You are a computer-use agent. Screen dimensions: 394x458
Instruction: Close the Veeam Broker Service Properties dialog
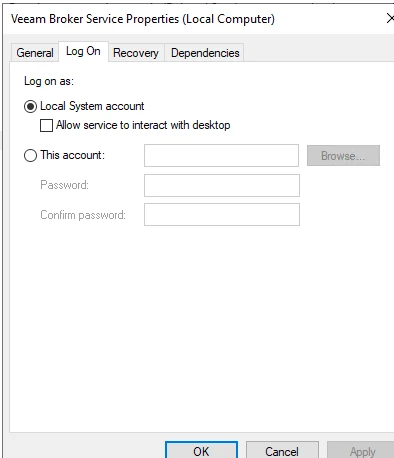(x=389, y=19)
